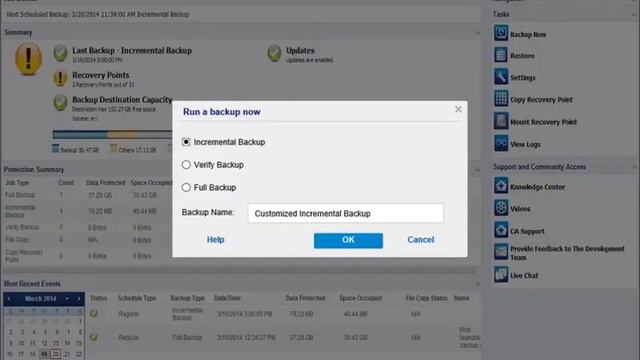Sort events by File Copy Status column
This screenshot has width=640, height=360.
click(427, 298)
